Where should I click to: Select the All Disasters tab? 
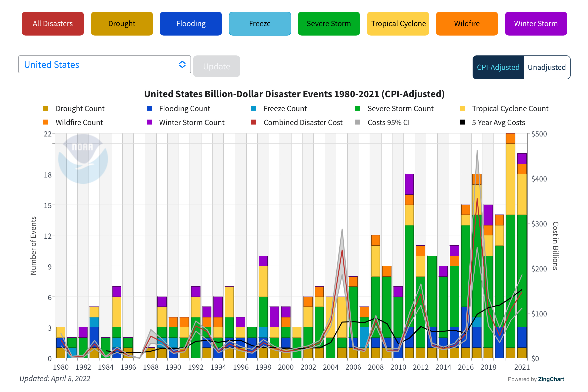[53, 24]
